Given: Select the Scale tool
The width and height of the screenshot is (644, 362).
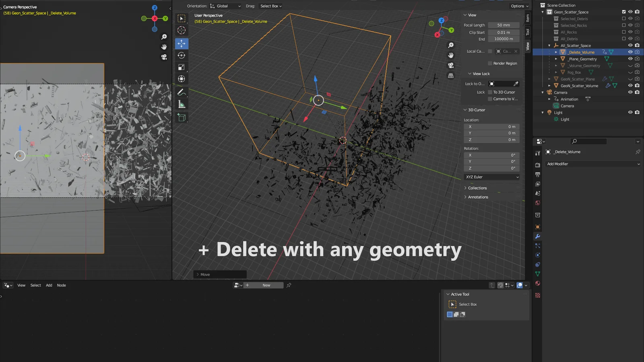Looking at the screenshot, I should click(182, 67).
